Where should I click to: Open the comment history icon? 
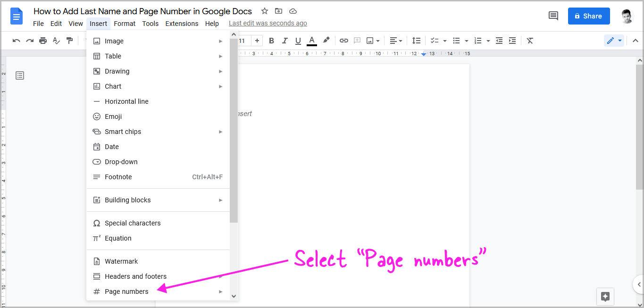coord(553,16)
